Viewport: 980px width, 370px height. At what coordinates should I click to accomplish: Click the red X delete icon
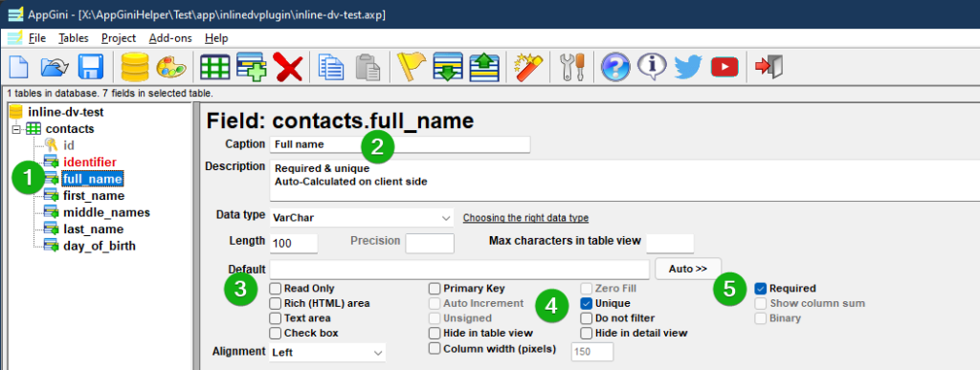point(288,66)
